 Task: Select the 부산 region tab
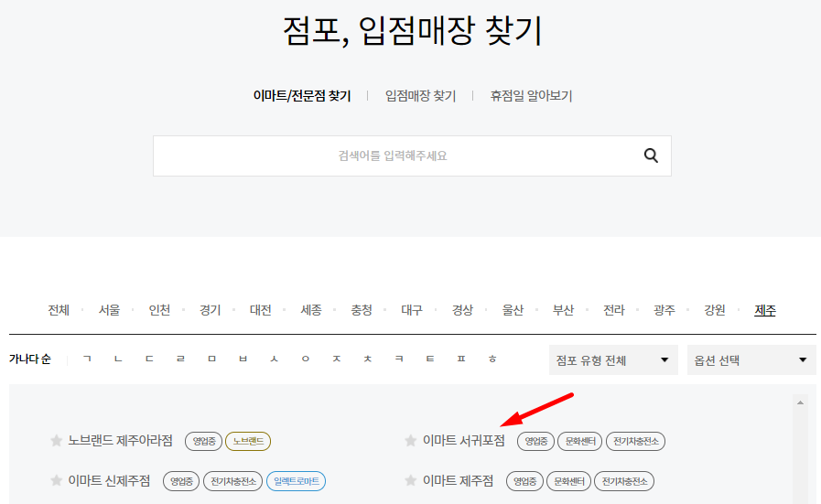(564, 310)
